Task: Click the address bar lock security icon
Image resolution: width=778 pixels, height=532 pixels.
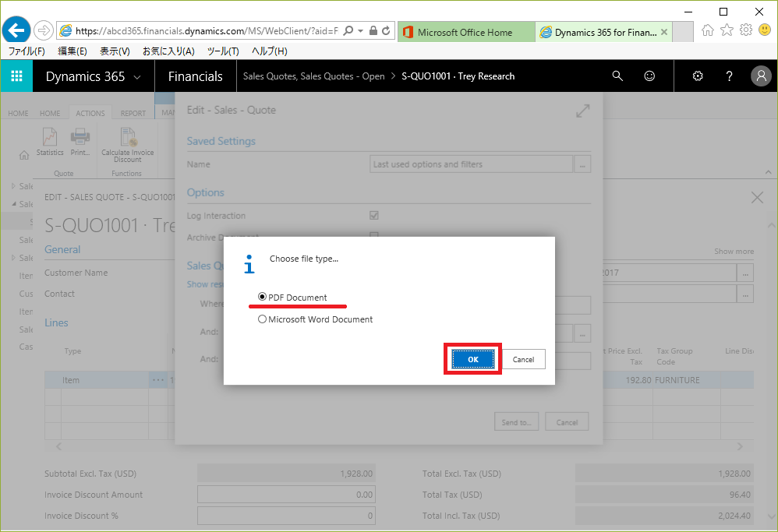Action: (x=373, y=30)
